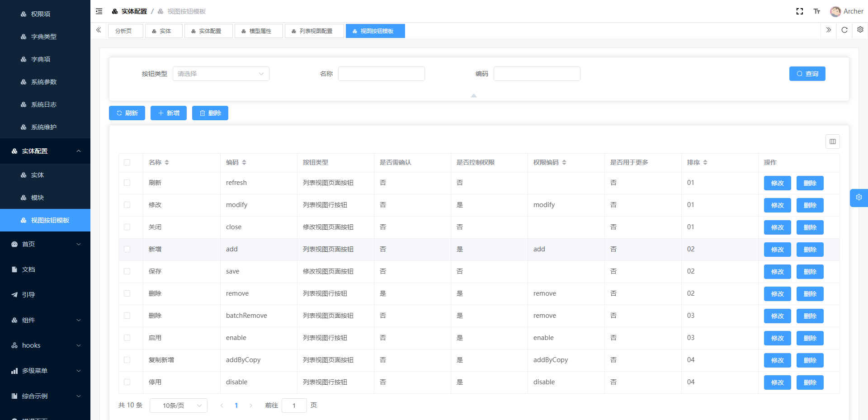Image resolution: width=868 pixels, height=420 pixels.
Task: Focus the 前往 page number input
Action: point(294,406)
